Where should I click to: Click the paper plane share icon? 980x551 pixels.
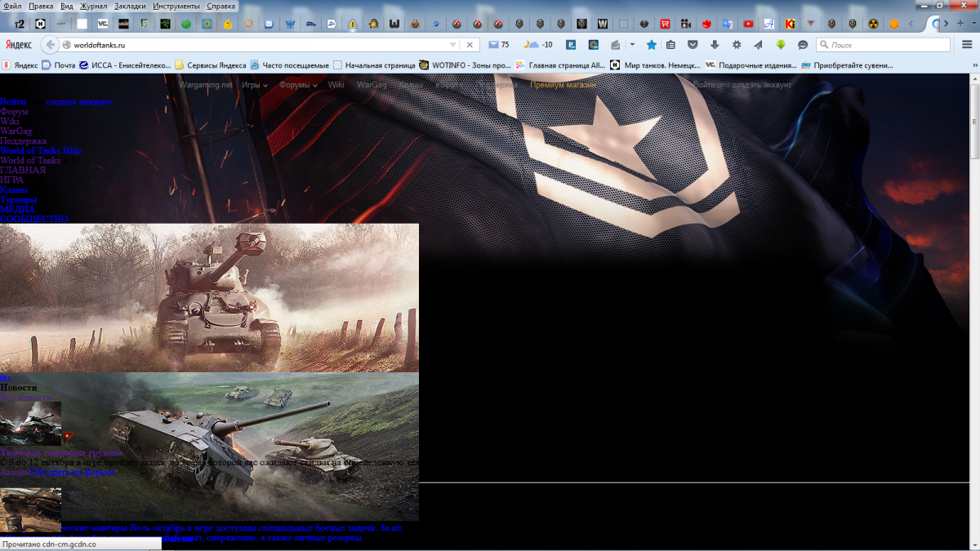click(x=758, y=45)
